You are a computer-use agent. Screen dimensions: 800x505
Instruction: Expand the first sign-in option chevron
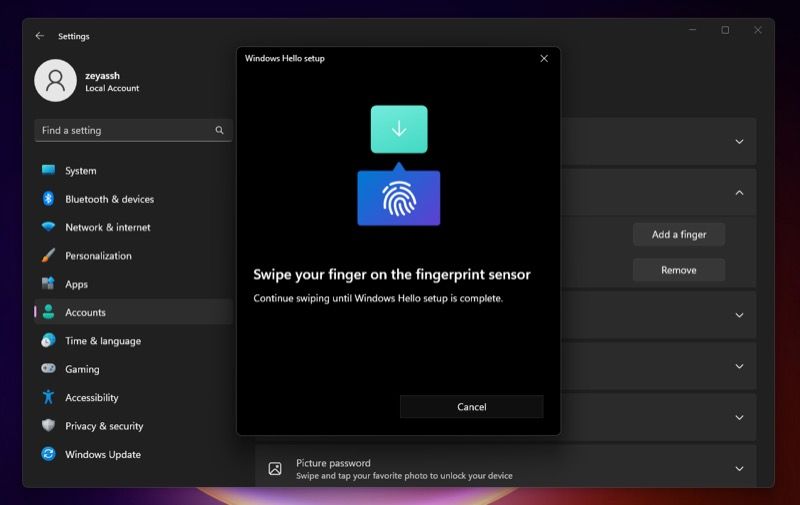(x=739, y=141)
